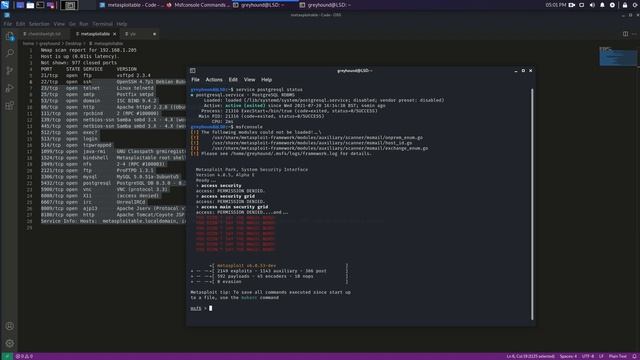
Task: Change language mode Plain Text in status bar
Action: pos(618,356)
